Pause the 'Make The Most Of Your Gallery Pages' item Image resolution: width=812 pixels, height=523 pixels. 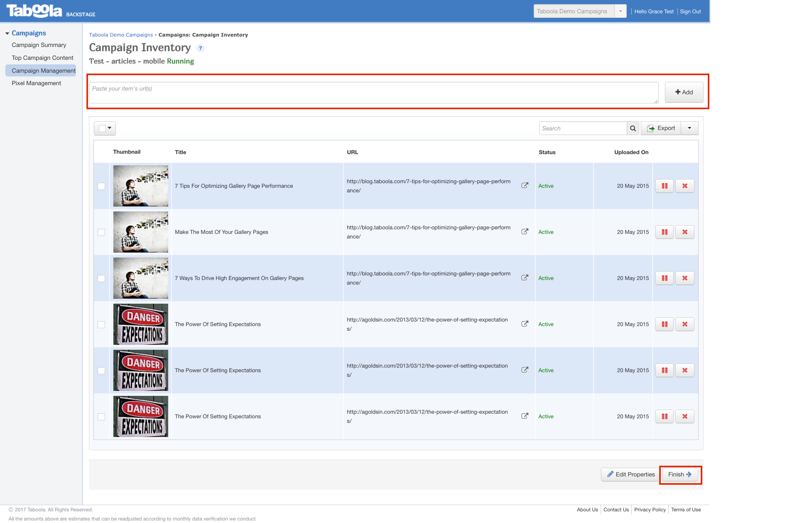point(665,232)
